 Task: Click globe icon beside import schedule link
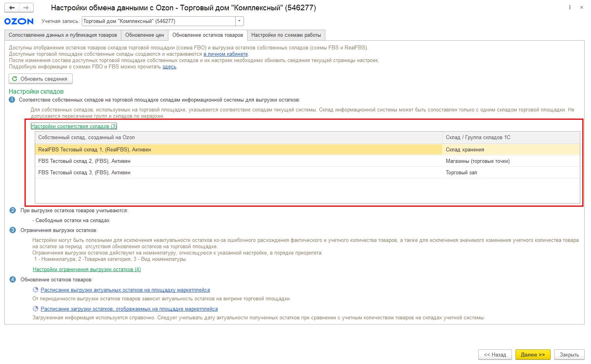36,309
